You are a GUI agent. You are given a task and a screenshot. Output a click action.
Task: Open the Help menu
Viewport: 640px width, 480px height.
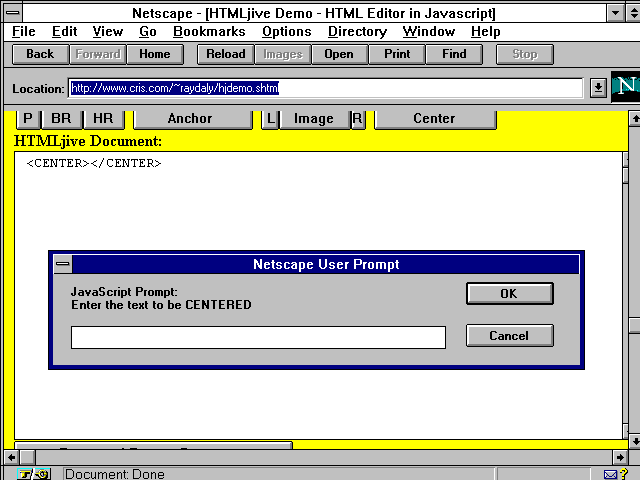(x=485, y=32)
